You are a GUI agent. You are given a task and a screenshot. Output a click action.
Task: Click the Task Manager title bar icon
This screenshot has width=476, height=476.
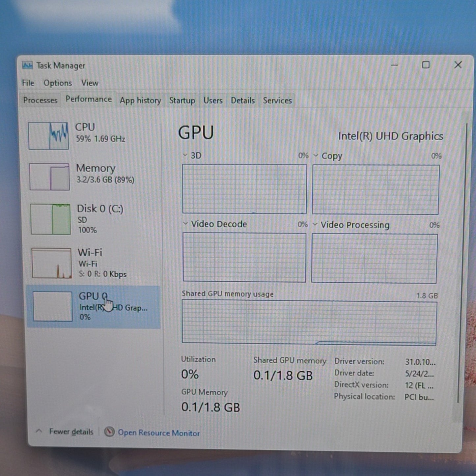[28, 65]
